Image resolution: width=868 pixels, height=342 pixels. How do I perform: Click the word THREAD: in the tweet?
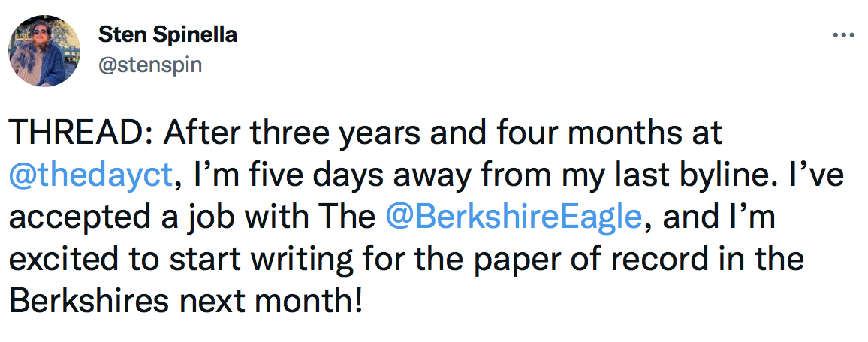80,133
